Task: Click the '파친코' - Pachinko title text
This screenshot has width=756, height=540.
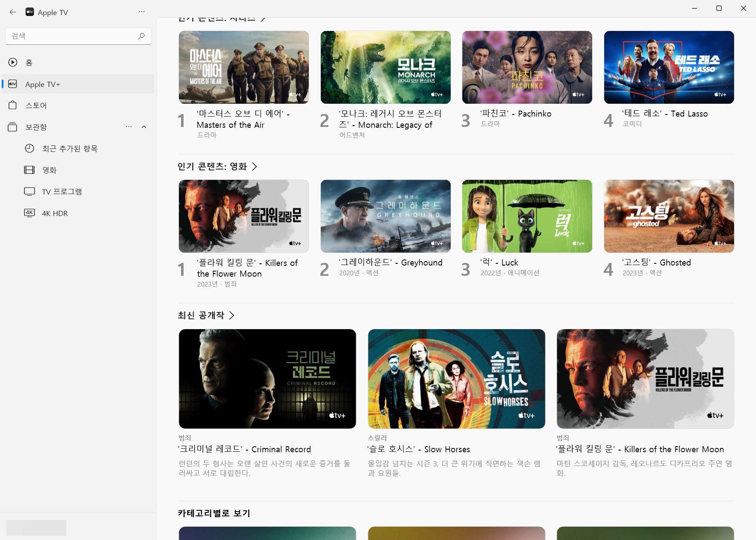Action: 516,114
